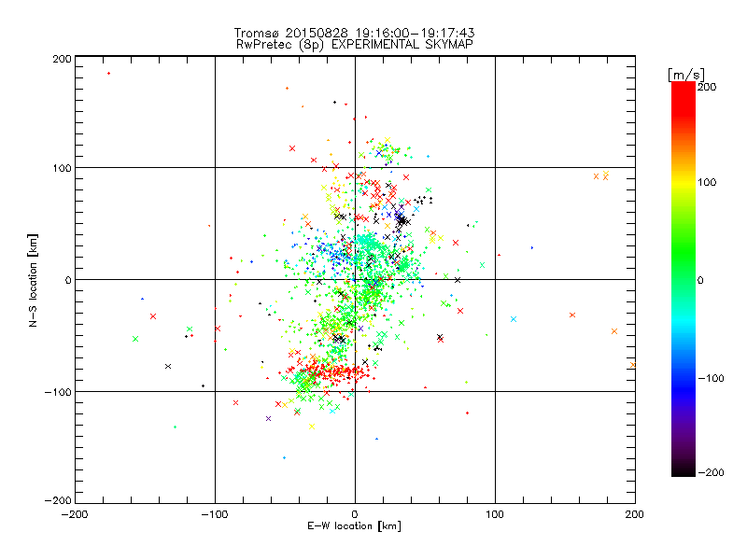Click the black bottom of the colorbar near -200

(684, 470)
